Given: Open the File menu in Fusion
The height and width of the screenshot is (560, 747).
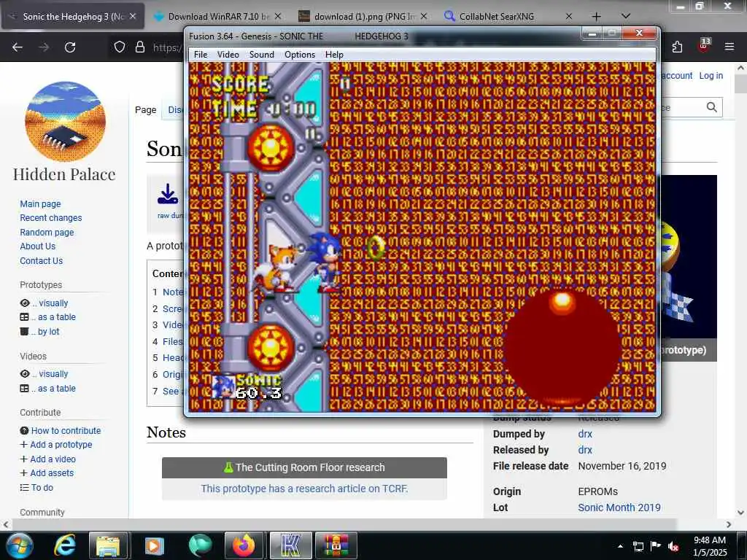Looking at the screenshot, I should coord(201,54).
